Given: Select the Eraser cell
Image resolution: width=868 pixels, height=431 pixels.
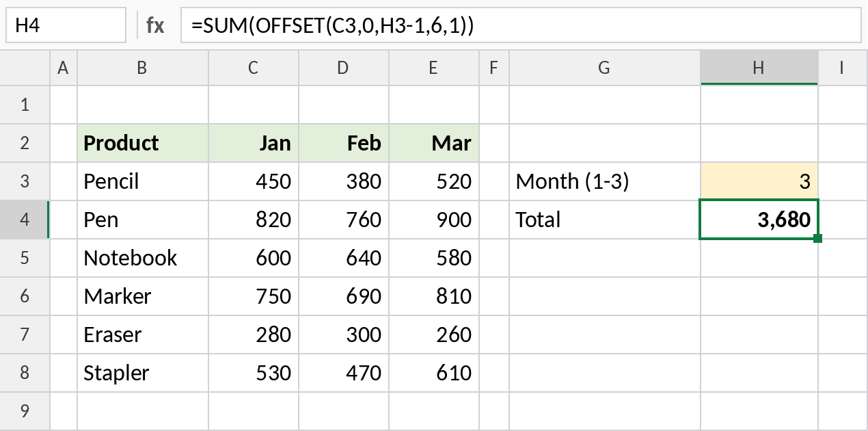Looking at the screenshot, I should pos(143,335).
